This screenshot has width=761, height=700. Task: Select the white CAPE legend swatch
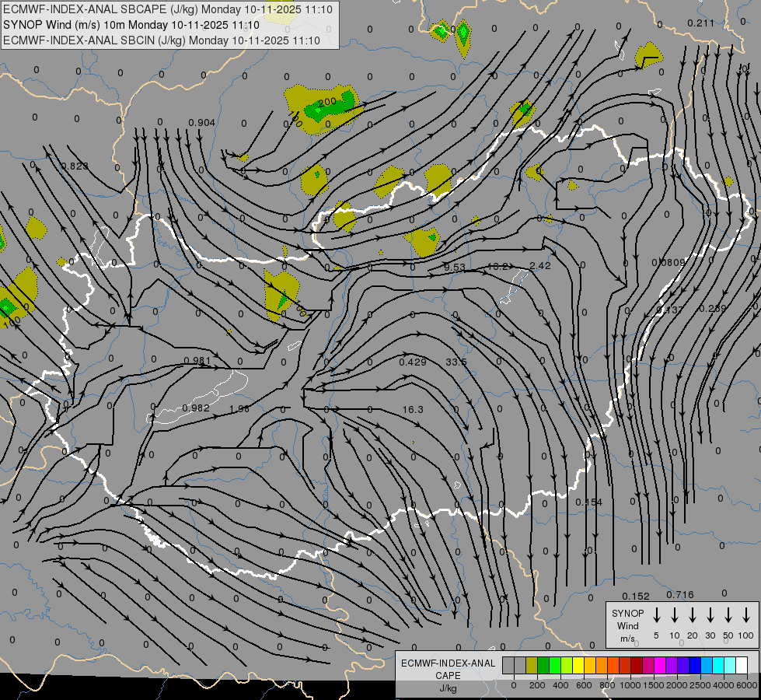coord(741,665)
